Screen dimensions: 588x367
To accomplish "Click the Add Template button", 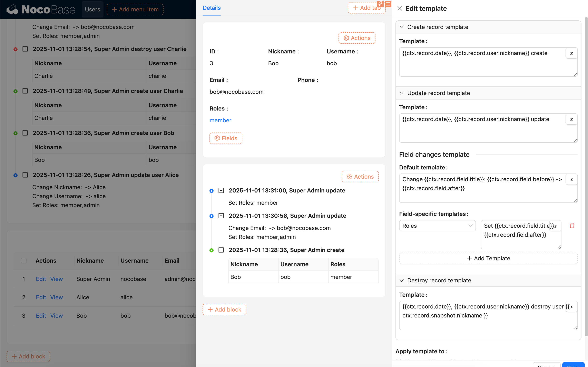I will [488, 258].
